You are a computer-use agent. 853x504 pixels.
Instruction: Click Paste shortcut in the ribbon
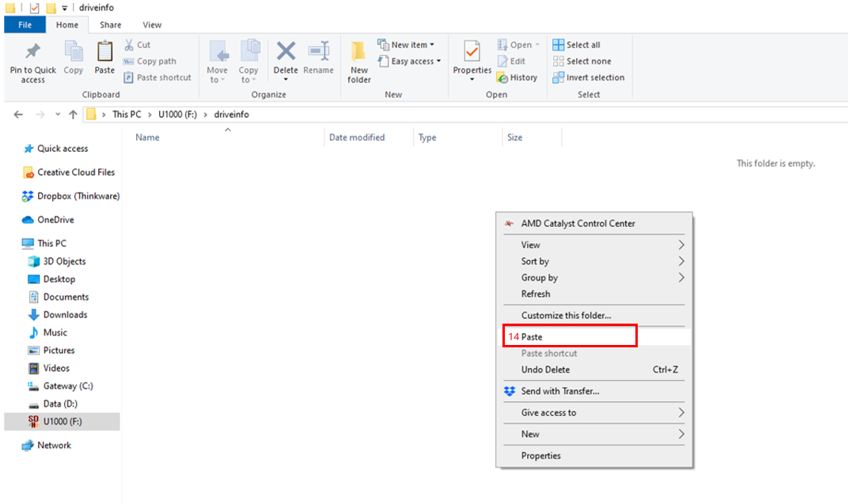[157, 78]
